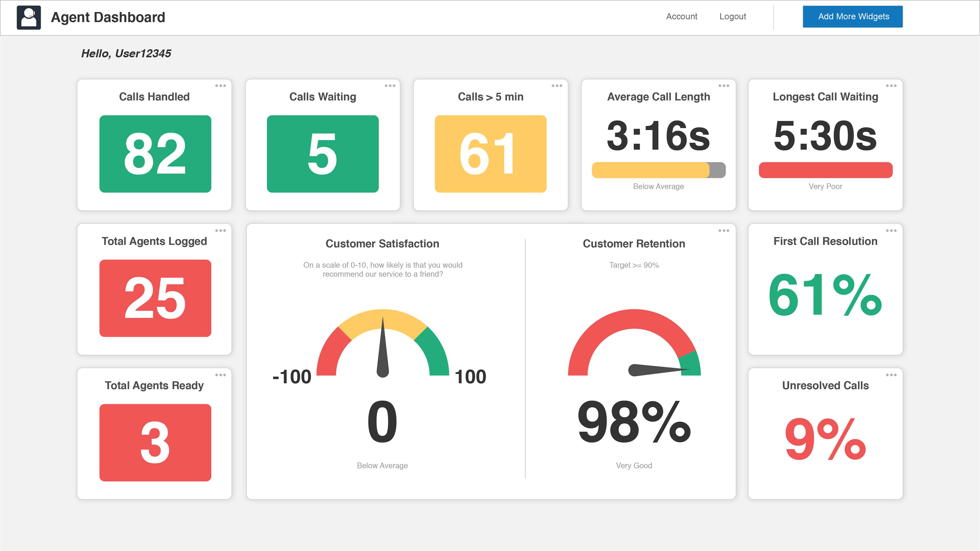Screen dimensions: 980x551
Task: Open Total Agents Logged widget ellipsis menu
Action: point(220,230)
